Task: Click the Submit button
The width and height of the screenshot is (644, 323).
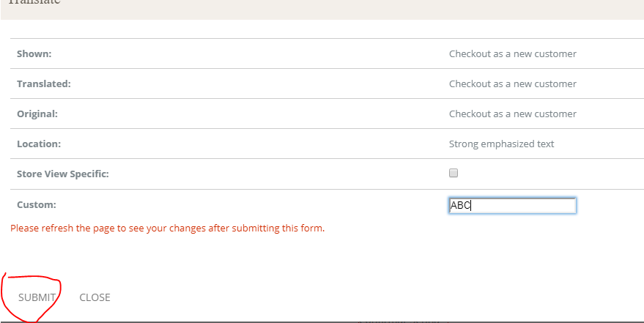Action: (x=37, y=297)
